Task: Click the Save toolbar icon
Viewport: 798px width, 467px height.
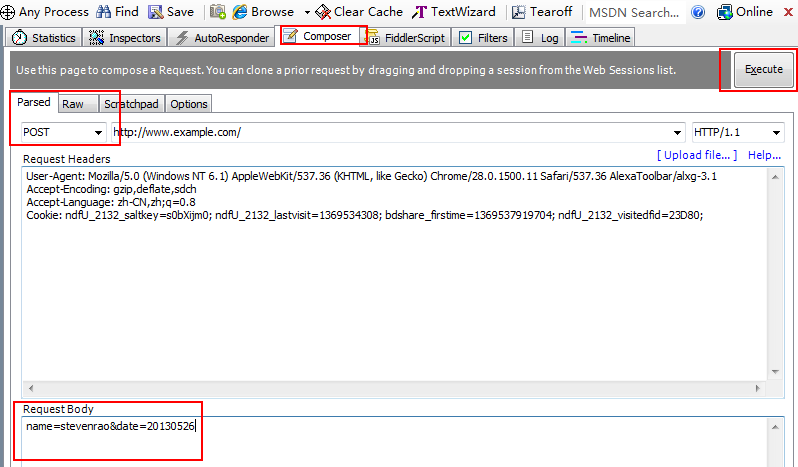Action: (x=155, y=12)
